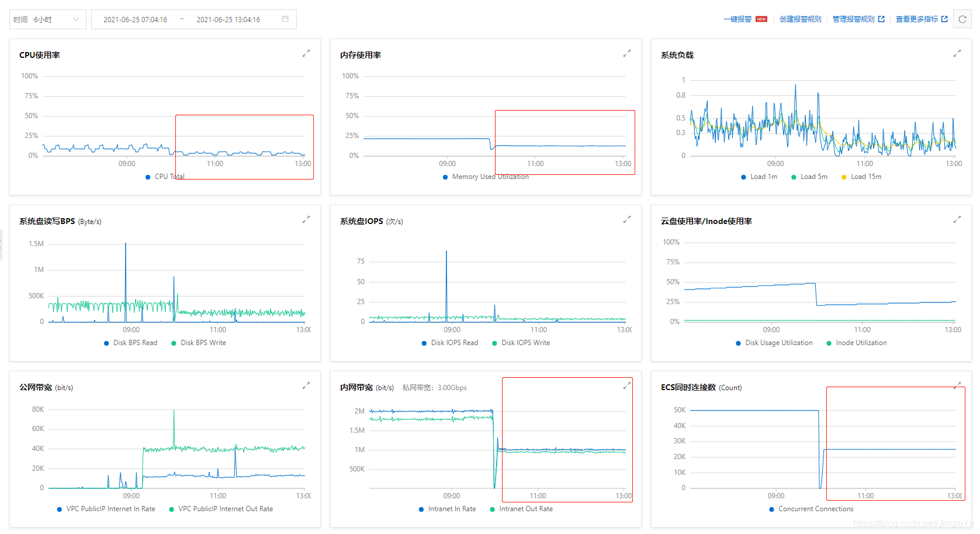The width and height of the screenshot is (980, 534).
Task: Toggle the Load 5m legend series
Action: [809, 177]
